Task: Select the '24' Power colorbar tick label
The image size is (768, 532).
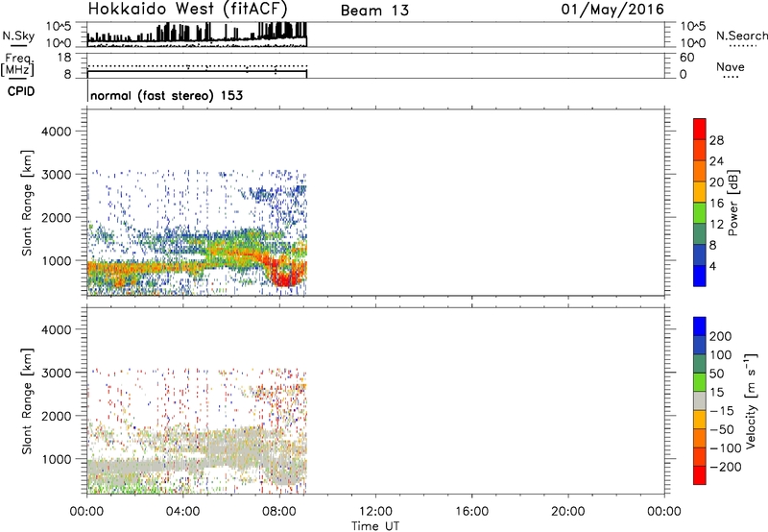Action: pos(716,161)
